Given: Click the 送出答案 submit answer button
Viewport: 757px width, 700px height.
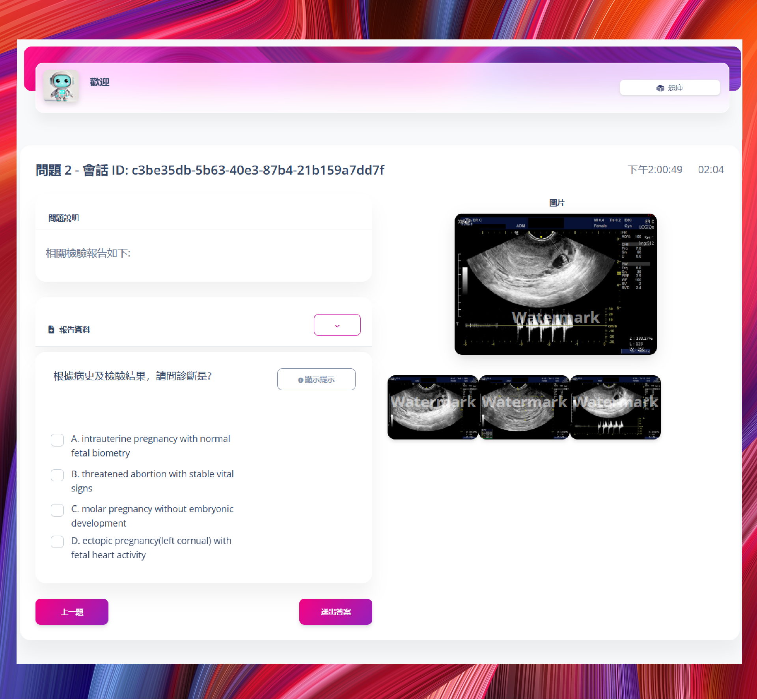Looking at the screenshot, I should tap(335, 611).
